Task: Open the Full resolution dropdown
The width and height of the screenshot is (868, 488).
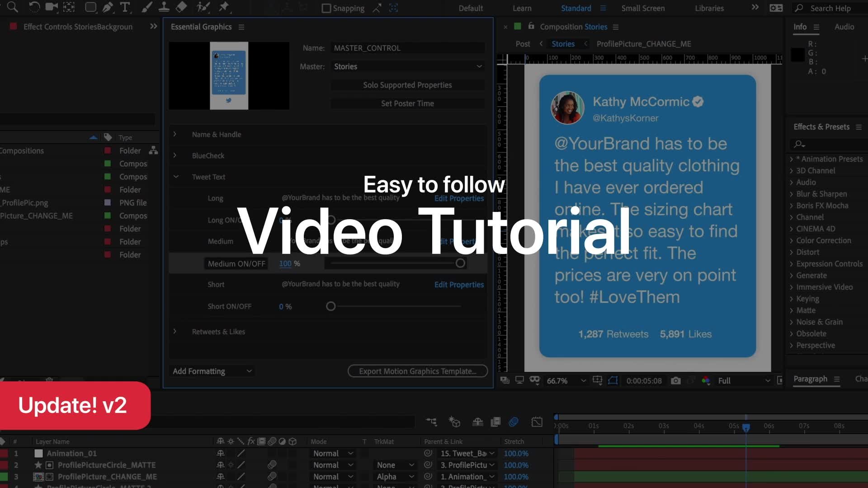Action: click(x=744, y=381)
